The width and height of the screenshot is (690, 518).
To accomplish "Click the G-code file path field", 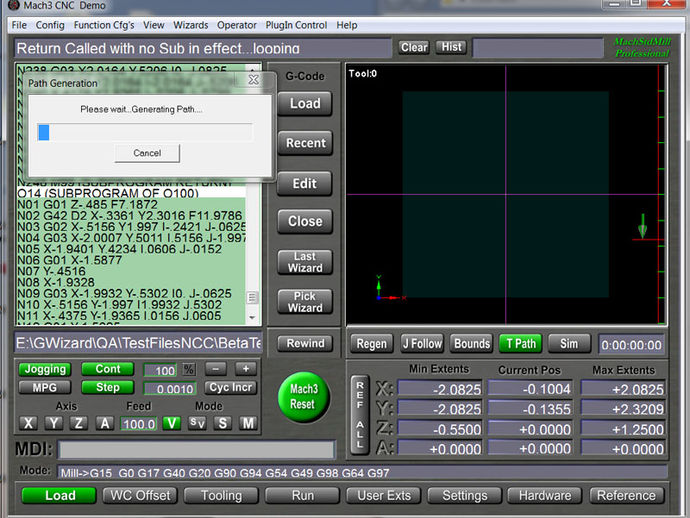I will [x=139, y=343].
